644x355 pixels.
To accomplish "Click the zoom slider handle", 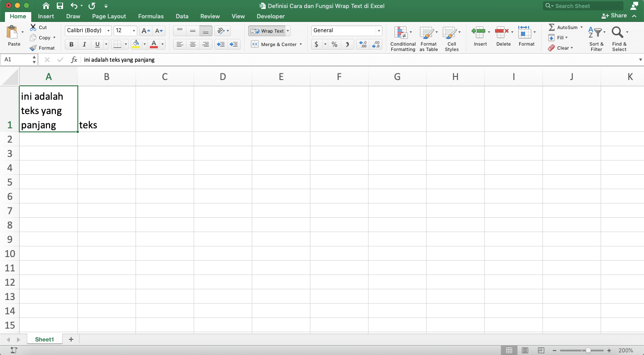I will coord(589,351).
